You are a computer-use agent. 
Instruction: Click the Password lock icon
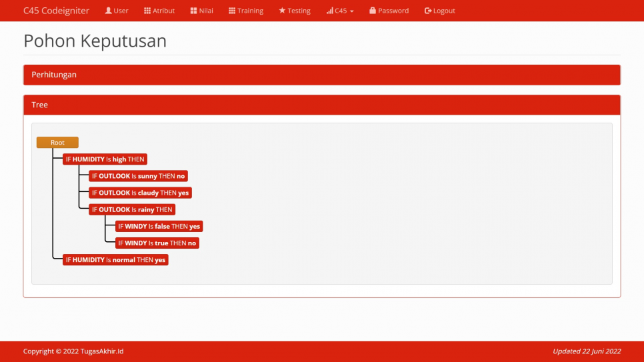[373, 11]
